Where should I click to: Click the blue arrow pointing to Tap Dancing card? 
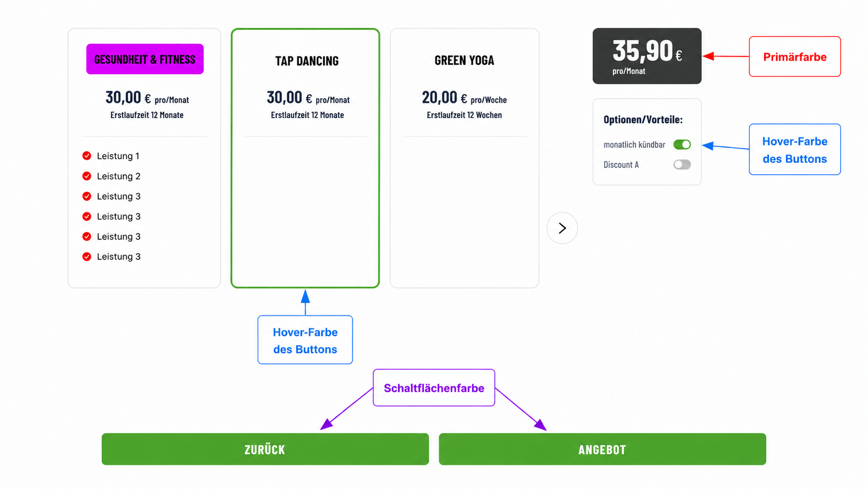click(x=305, y=302)
